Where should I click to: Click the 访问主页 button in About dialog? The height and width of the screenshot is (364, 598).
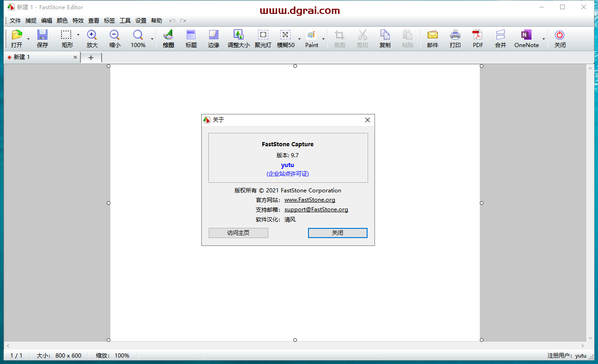pyautogui.click(x=238, y=233)
